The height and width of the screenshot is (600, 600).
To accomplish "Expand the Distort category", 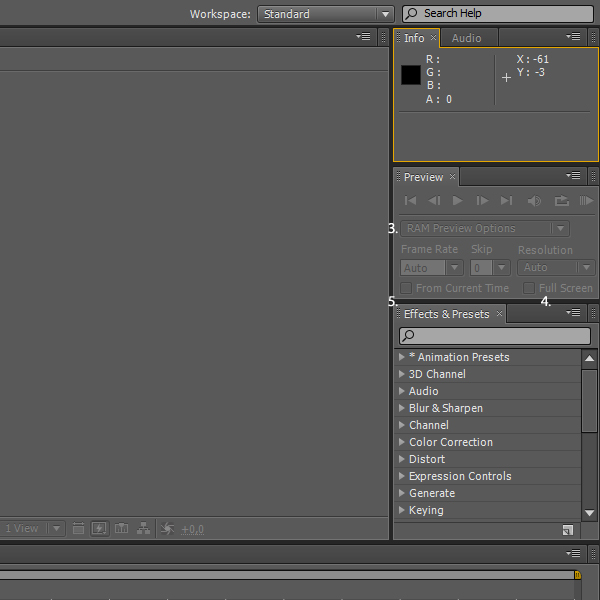I will (401, 459).
